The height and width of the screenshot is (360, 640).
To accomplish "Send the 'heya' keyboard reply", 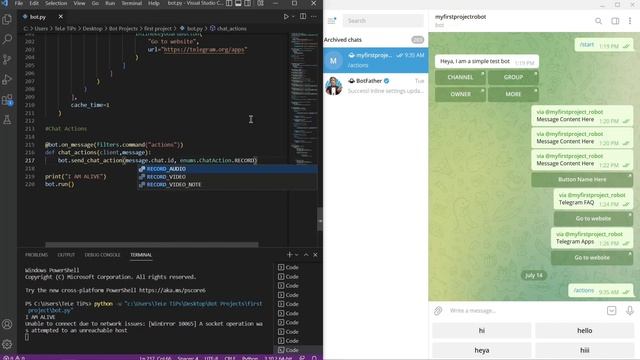I will coord(482,350).
